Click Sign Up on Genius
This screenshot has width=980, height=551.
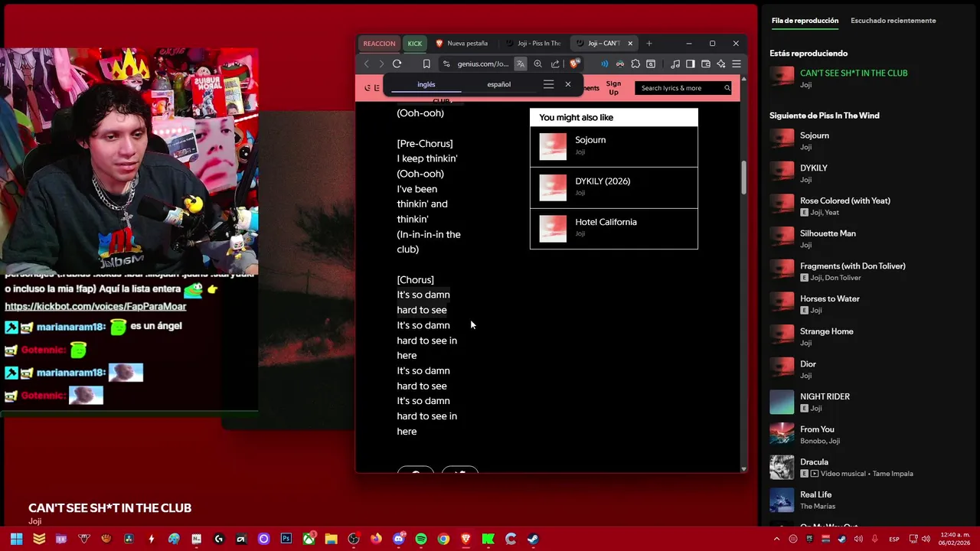point(613,88)
